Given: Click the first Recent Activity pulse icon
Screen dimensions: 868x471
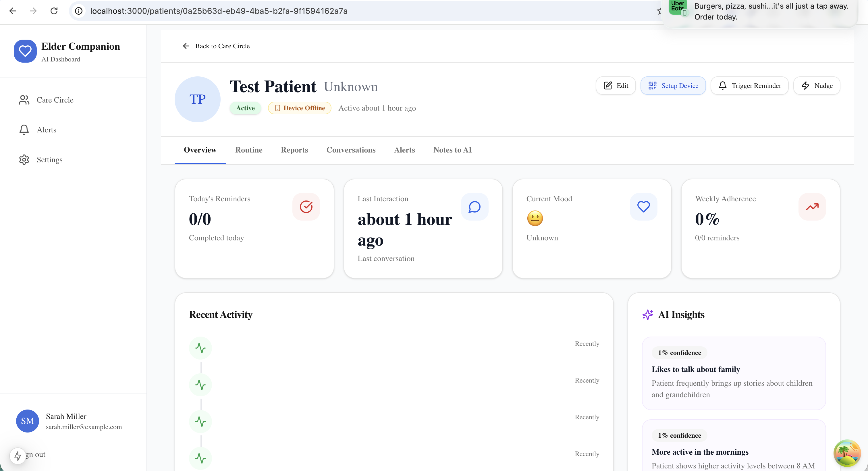Looking at the screenshot, I should tap(200, 348).
